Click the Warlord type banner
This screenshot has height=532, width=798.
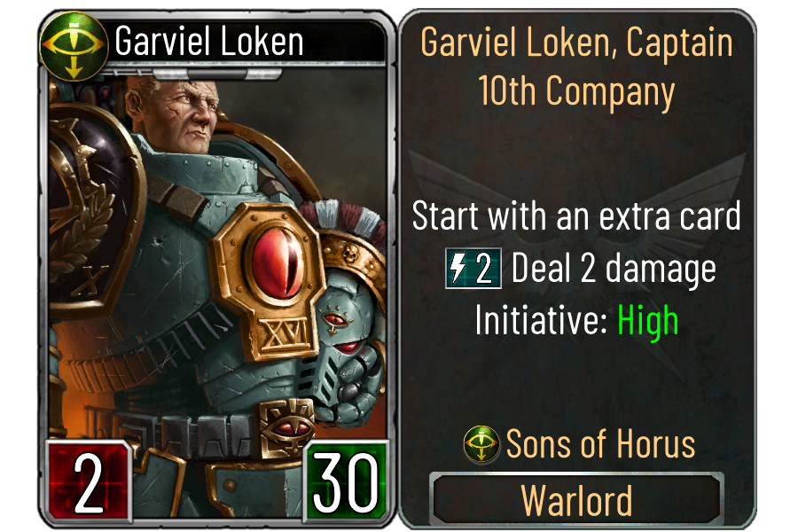576,500
